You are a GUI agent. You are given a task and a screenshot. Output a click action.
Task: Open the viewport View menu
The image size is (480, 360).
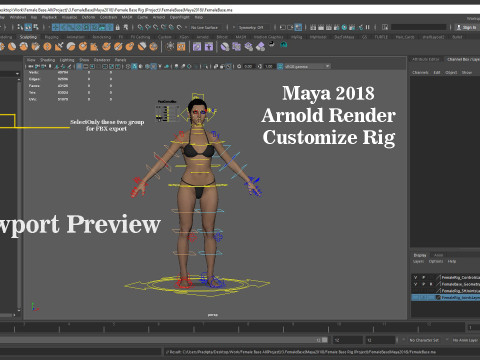[x=31, y=60]
